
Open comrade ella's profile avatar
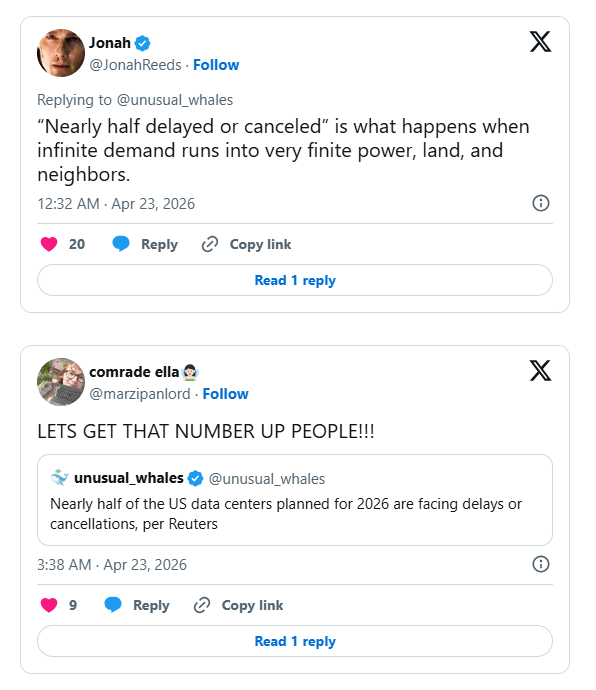[x=61, y=382]
